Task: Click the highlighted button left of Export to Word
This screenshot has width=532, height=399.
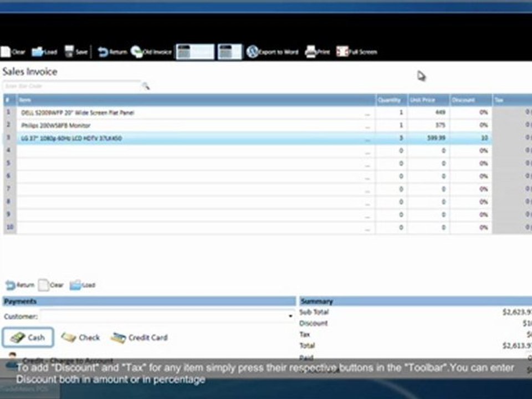Action: (x=229, y=52)
